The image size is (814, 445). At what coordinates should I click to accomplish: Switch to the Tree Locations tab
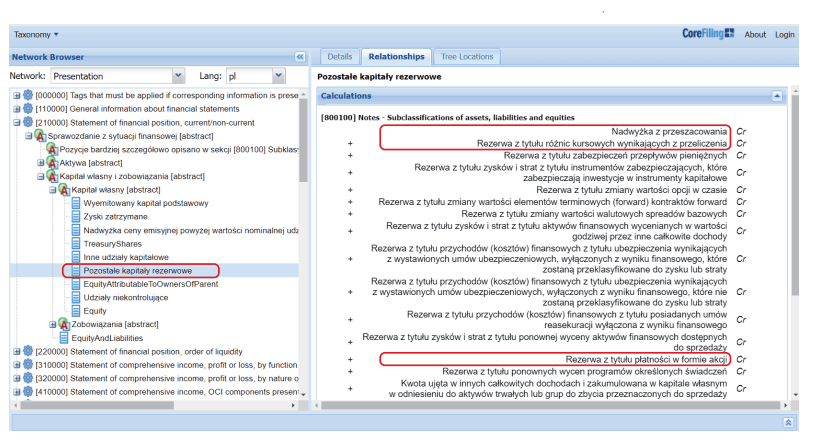[467, 57]
